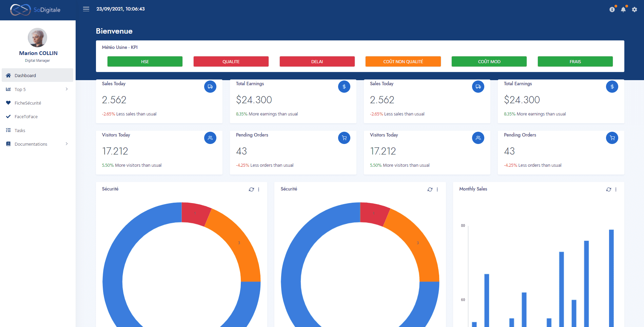Toggle the hamburger sidebar menu
644x327 pixels.
86,9
